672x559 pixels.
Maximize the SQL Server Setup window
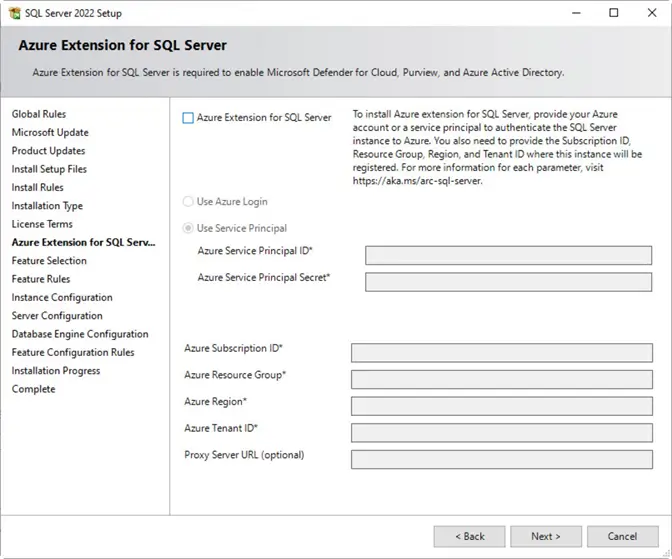(614, 13)
